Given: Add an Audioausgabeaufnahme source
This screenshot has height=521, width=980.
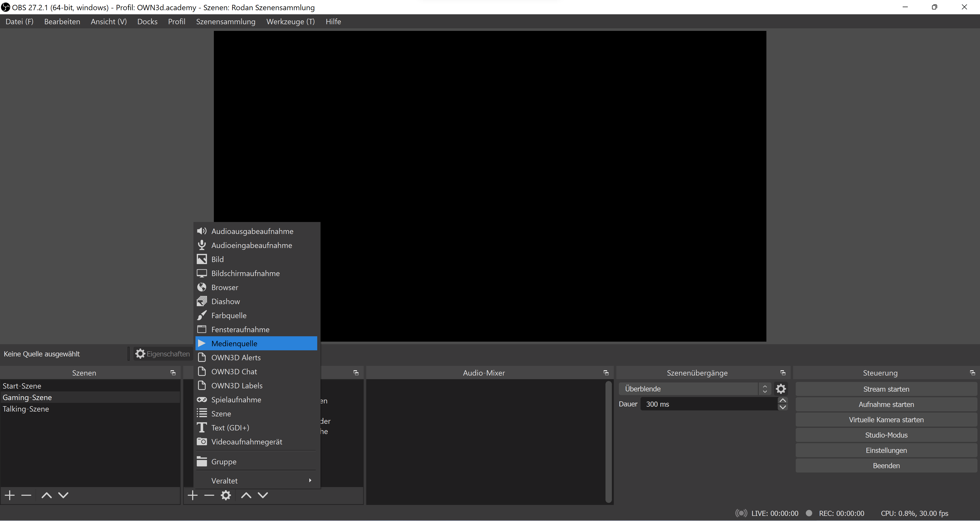Looking at the screenshot, I should (x=252, y=231).
